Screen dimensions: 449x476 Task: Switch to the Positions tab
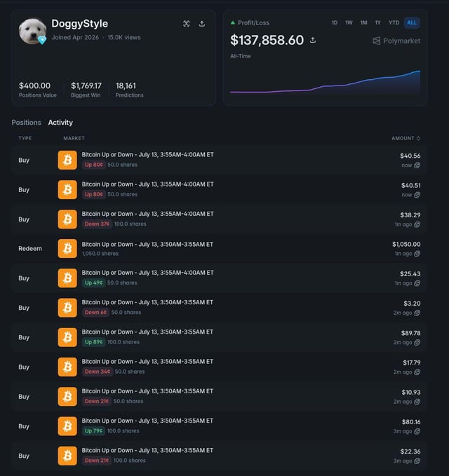[x=27, y=123]
